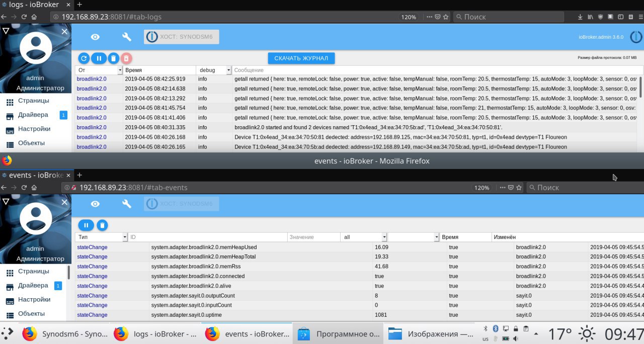Image resolution: width=644 pixels, height=344 pixels.
Task: Click the ioBroker logo in the logs window header
Action: click(x=636, y=37)
